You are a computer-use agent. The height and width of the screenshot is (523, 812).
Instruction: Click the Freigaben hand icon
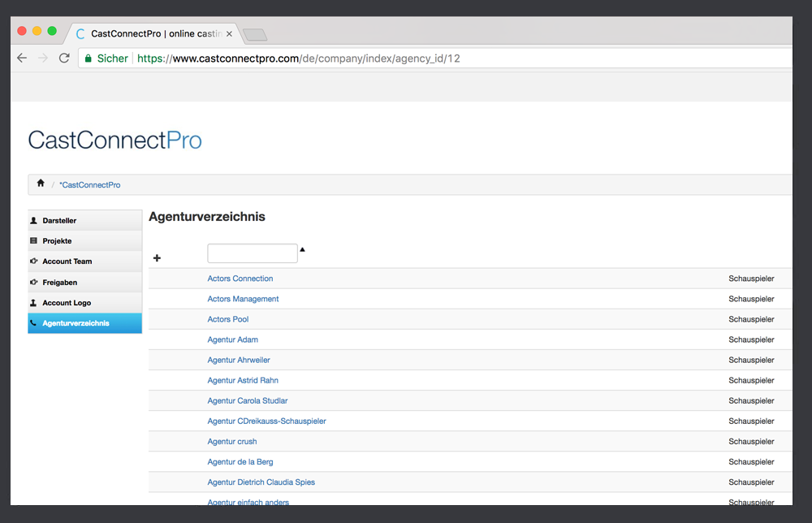coord(33,283)
